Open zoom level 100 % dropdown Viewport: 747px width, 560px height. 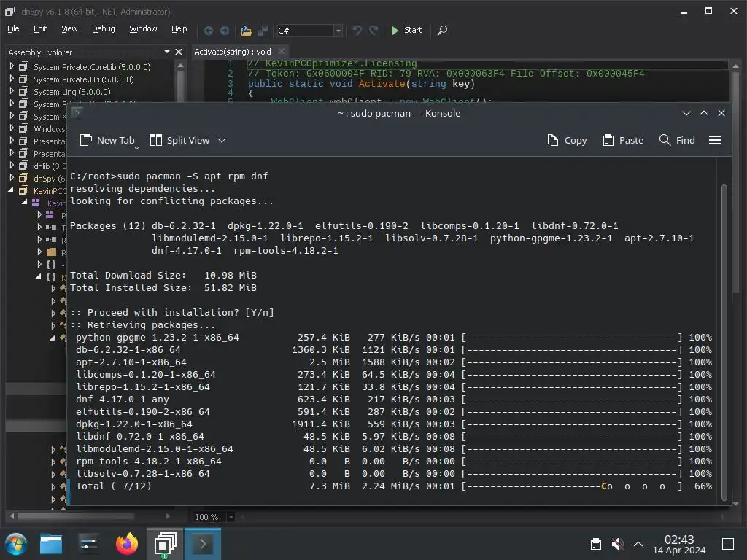[x=231, y=517]
